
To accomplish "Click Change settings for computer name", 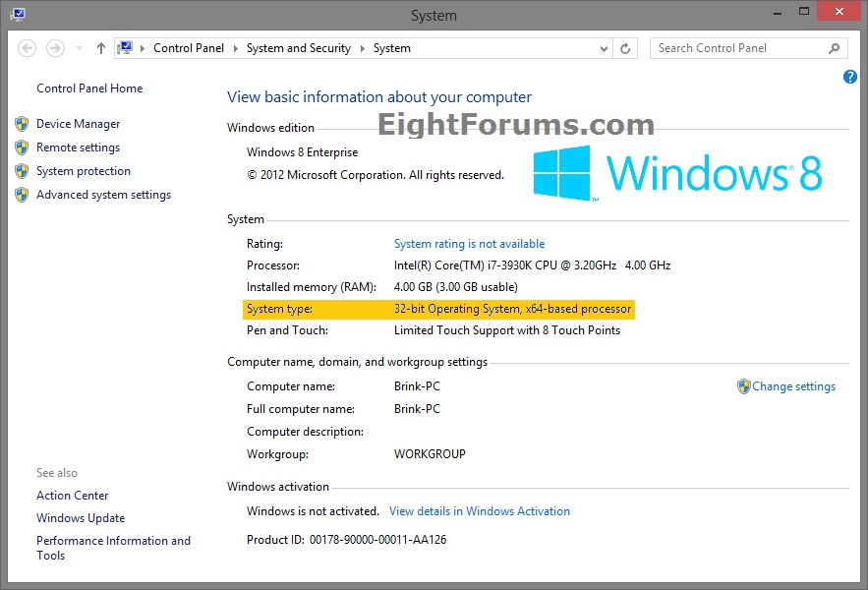I will coord(793,386).
